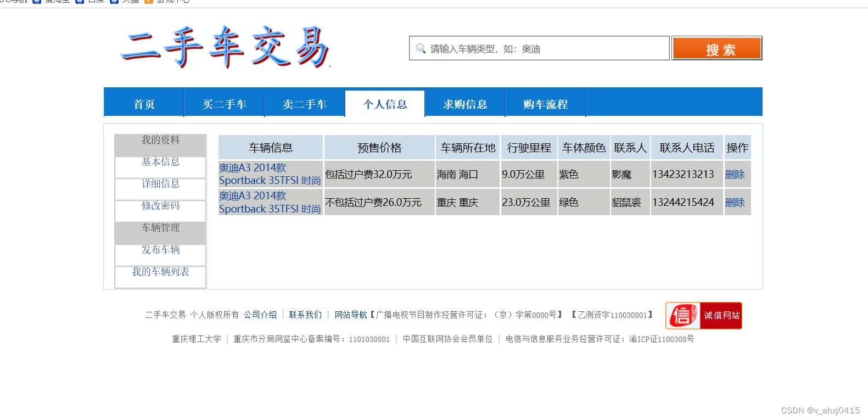Open the 求购信息 nav tab
868x420 pixels.
[x=465, y=104]
